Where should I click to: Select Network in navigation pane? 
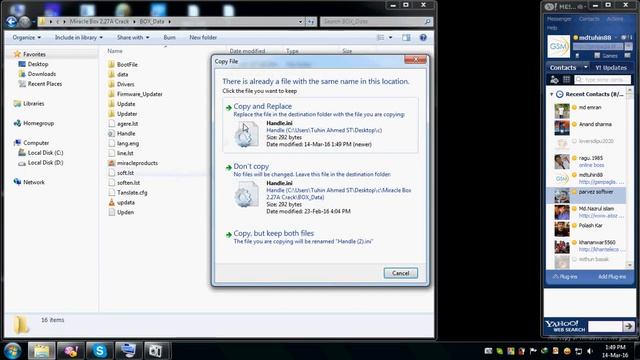pyautogui.click(x=34, y=182)
